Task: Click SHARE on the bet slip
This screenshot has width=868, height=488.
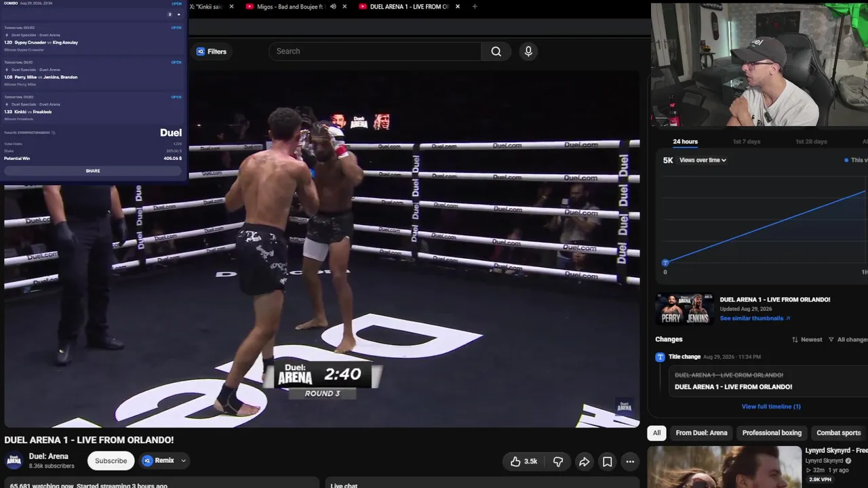Action: [x=93, y=171]
